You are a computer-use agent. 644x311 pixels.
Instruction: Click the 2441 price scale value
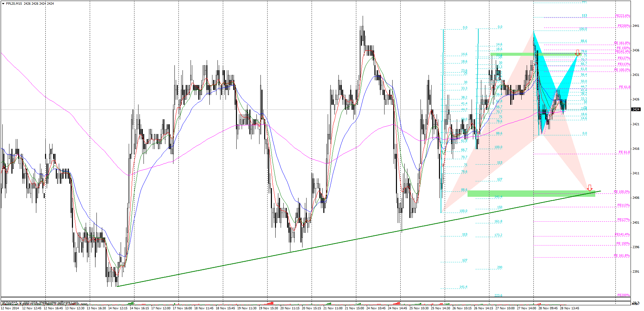(x=636, y=26)
